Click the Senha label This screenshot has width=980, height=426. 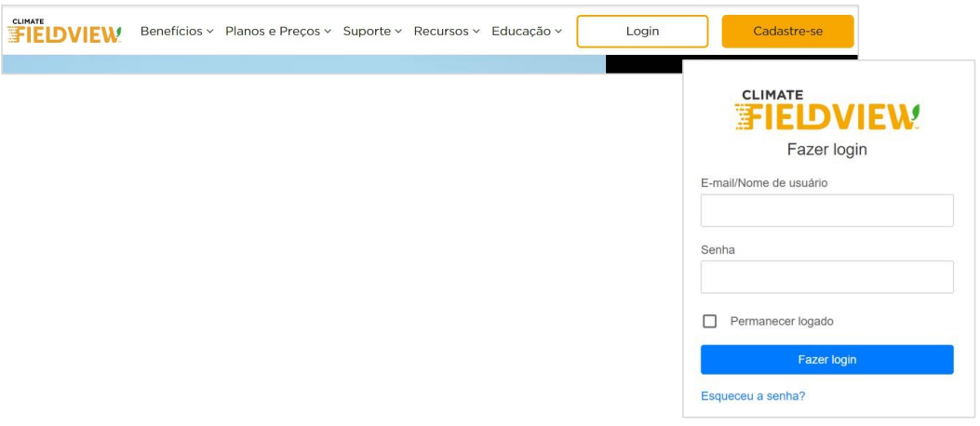(718, 250)
